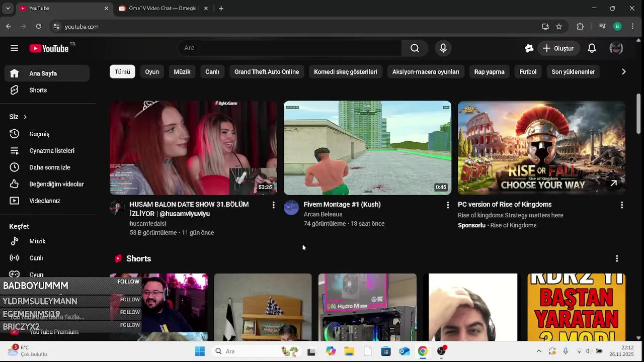
Task: Play the Fivem Montage thumbnail
Action: tap(367, 148)
